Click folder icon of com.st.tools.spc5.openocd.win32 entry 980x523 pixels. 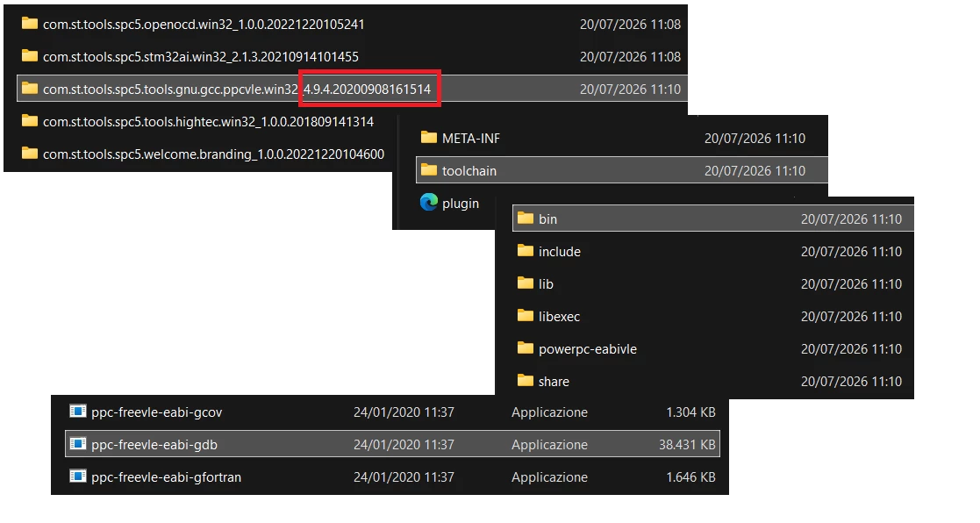pyautogui.click(x=29, y=23)
